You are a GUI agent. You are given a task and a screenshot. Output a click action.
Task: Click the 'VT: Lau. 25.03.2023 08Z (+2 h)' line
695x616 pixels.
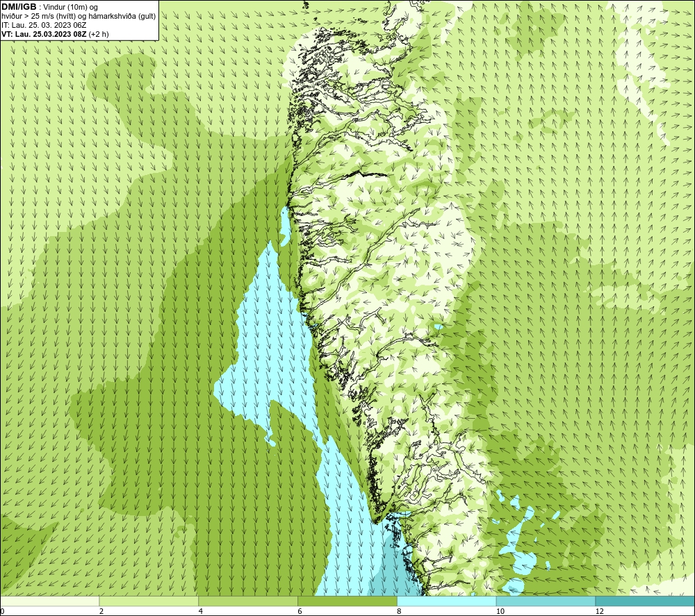[x=55, y=34]
